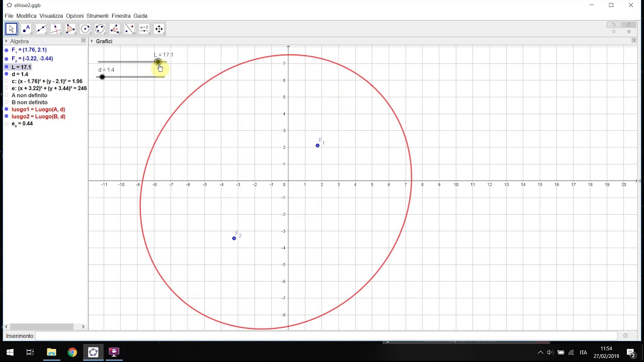Screen dimensions: 644x362
Task: Select the Ellipse conic tool
Action: [x=100, y=29]
